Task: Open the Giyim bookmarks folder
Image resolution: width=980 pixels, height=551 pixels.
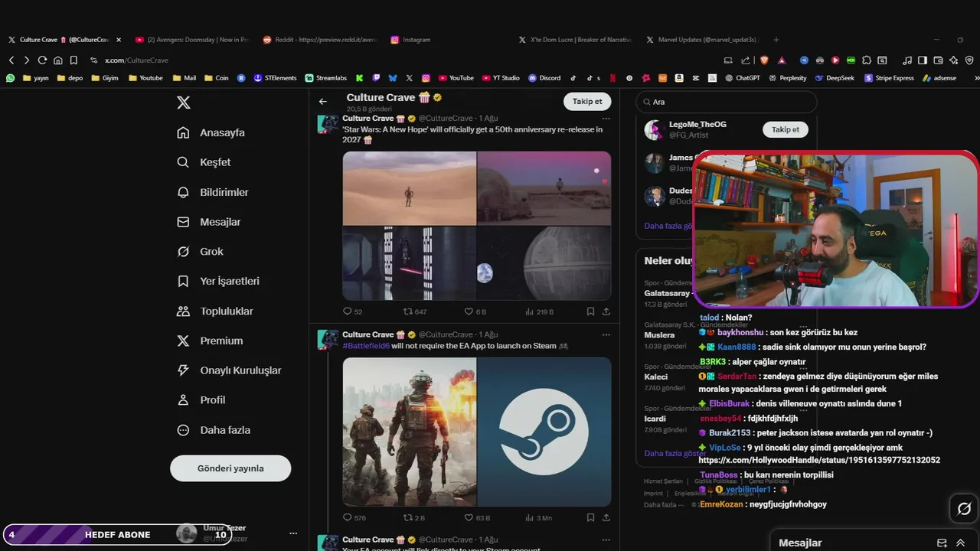Action: click(x=104, y=77)
